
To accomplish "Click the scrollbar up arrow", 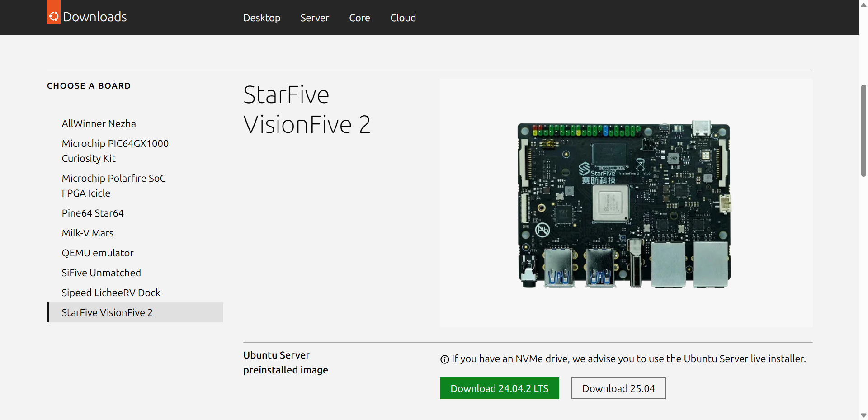I will pos(863,5).
